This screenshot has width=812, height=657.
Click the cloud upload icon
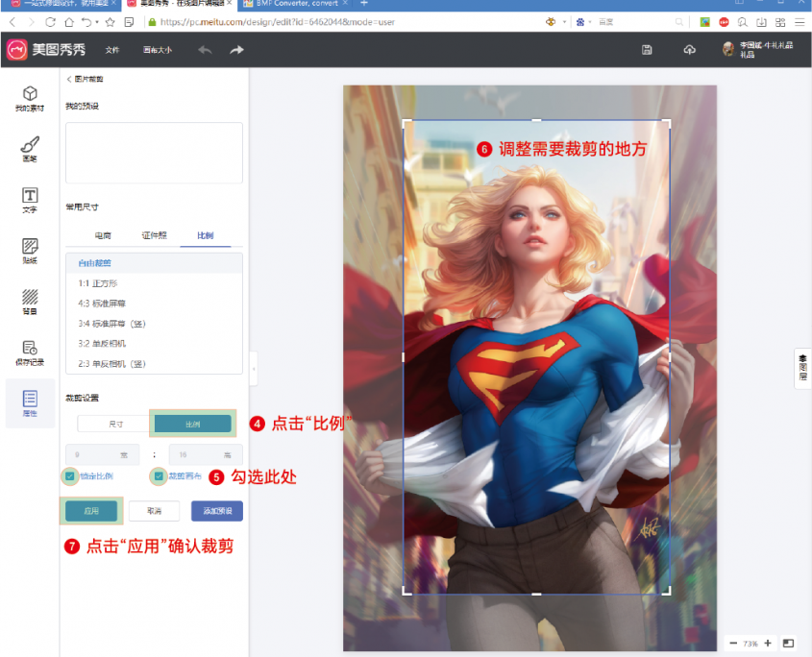[689, 50]
